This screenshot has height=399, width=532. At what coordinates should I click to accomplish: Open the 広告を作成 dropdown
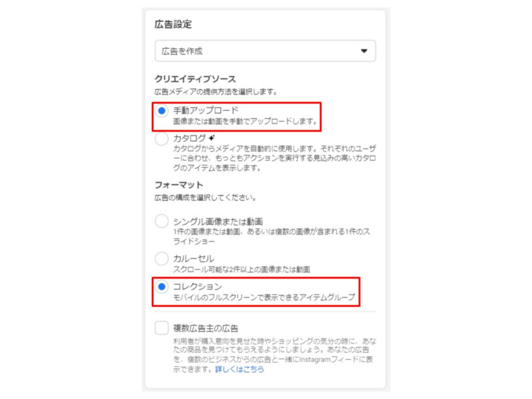click(265, 51)
